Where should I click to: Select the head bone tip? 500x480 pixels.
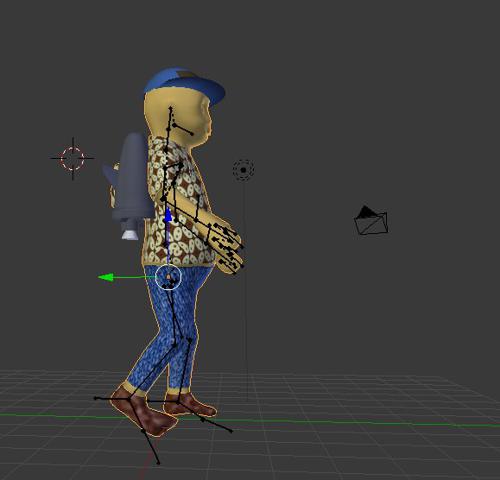coord(171,108)
